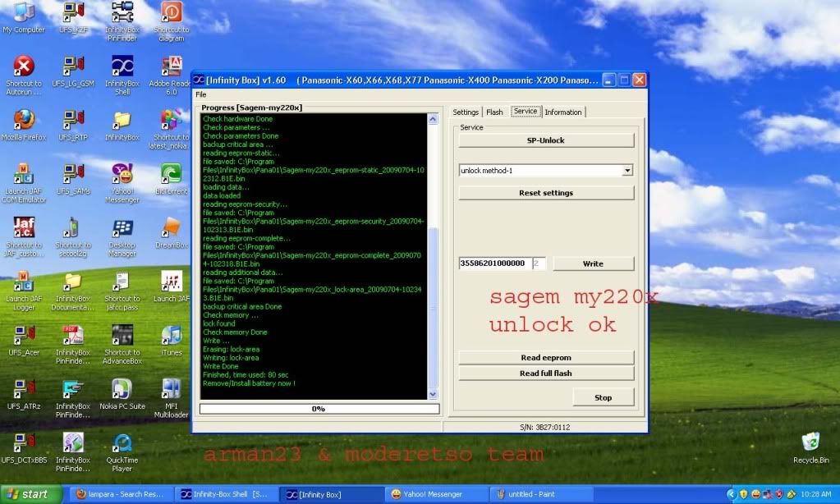Open Shortcut to jafcc.pass icon
This screenshot has height=504, width=840.
(122, 291)
